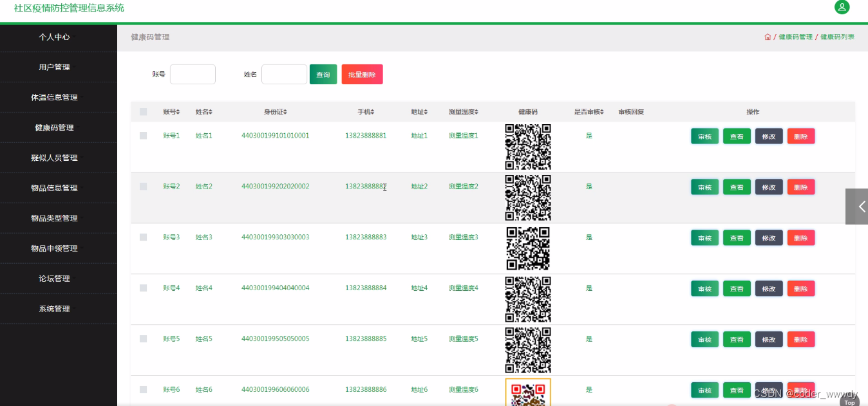Check the row checkbox for 账号6

pos(144,390)
